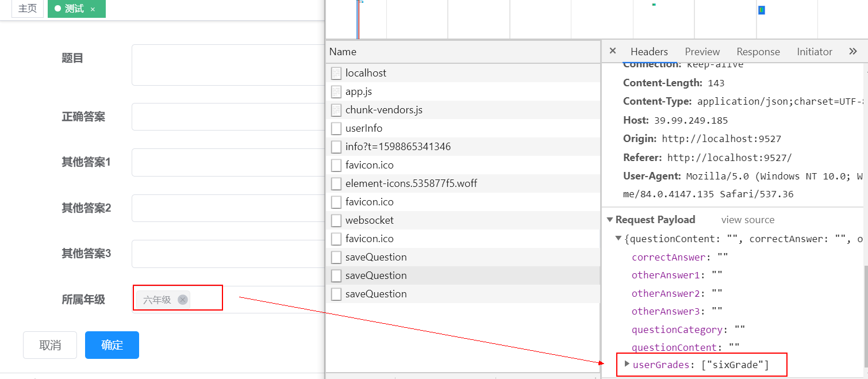Click the websocket request icon

click(336, 220)
